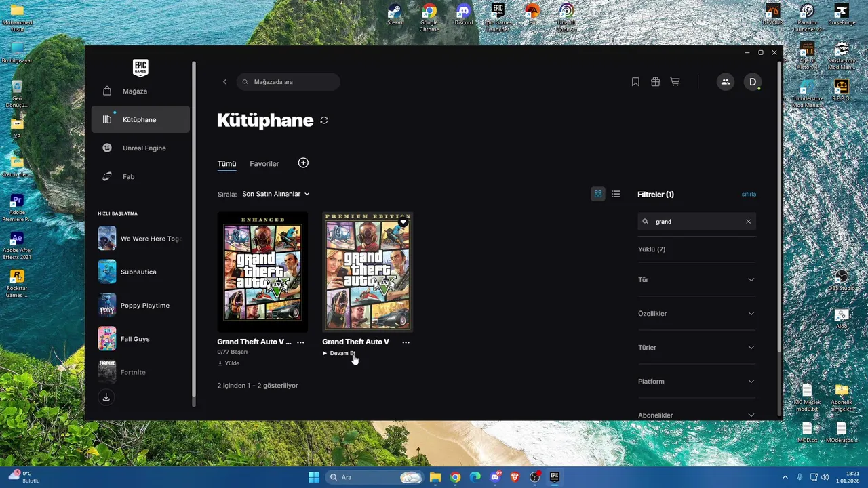868x488 pixels.
Task: Open File Explorer from taskbar
Action: point(435,477)
